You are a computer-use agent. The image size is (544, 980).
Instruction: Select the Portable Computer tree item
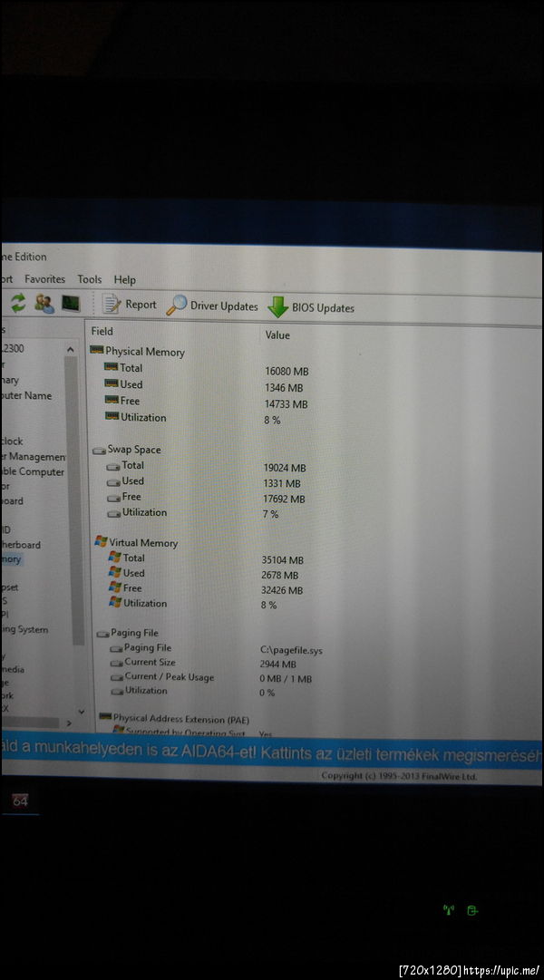[x=34, y=472]
